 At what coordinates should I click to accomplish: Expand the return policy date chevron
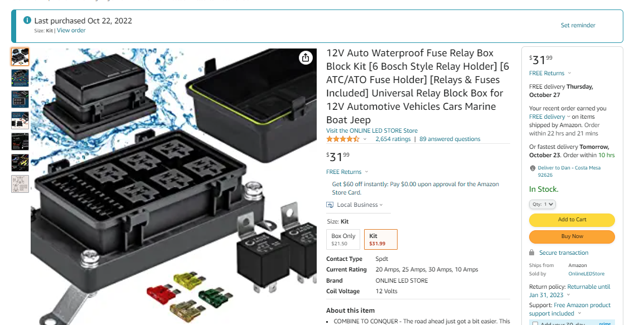pyautogui.click(x=568, y=295)
